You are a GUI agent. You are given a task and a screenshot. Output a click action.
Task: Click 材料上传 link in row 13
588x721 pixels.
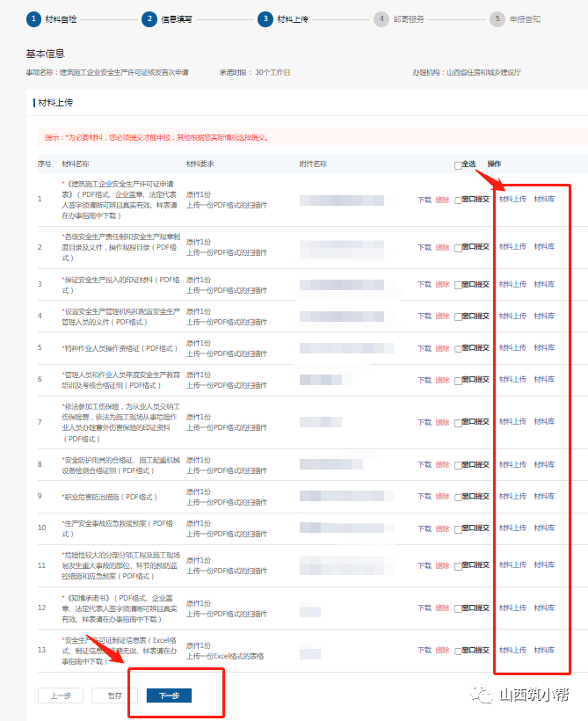click(512, 650)
